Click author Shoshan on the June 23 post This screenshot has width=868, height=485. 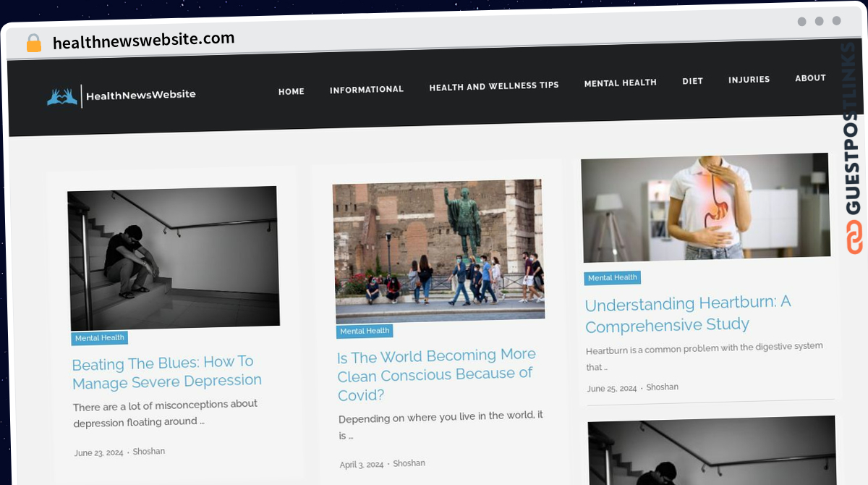(149, 452)
